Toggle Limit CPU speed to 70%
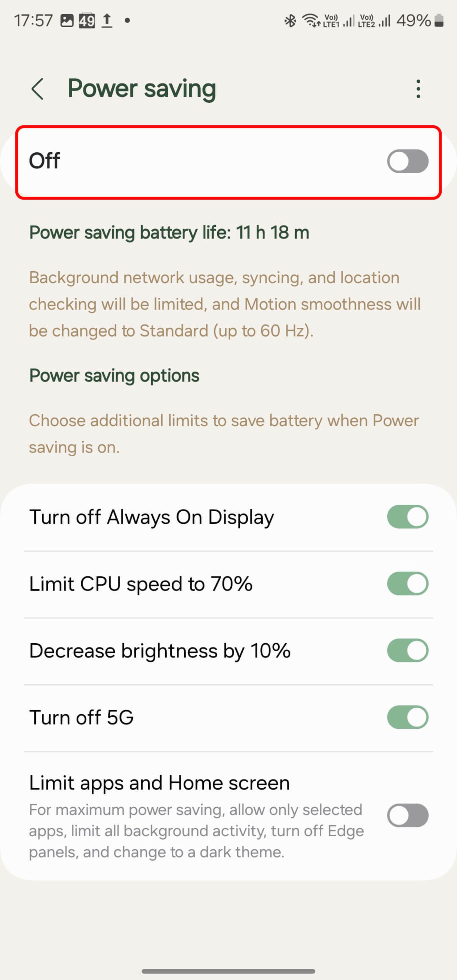Image resolution: width=457 pixels, height=980 pixels. [407, 584]
